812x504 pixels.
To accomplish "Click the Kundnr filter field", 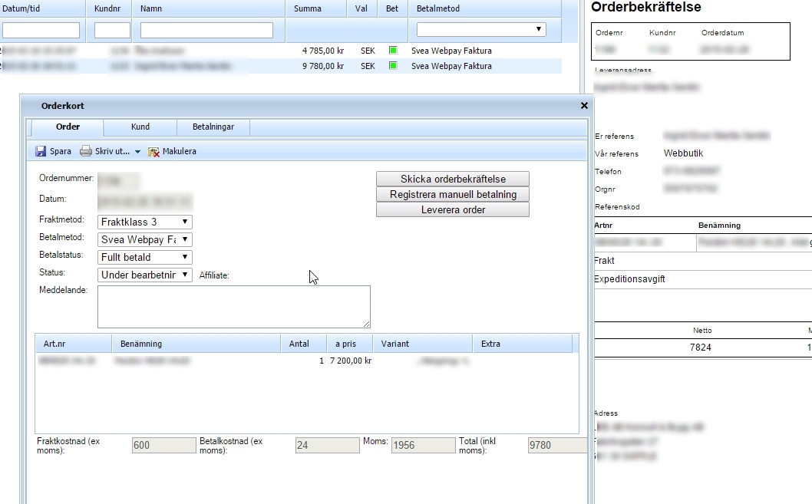I will pos(112,30).
